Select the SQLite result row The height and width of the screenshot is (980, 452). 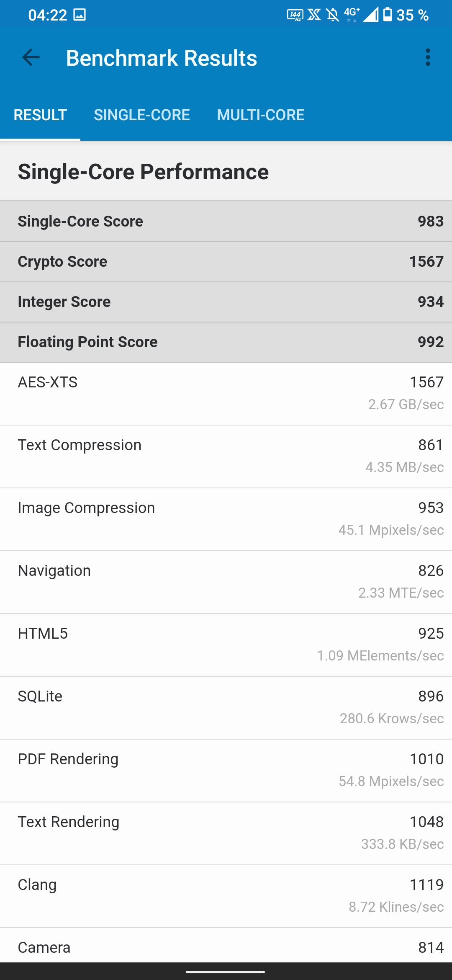[x=226, y=707]
